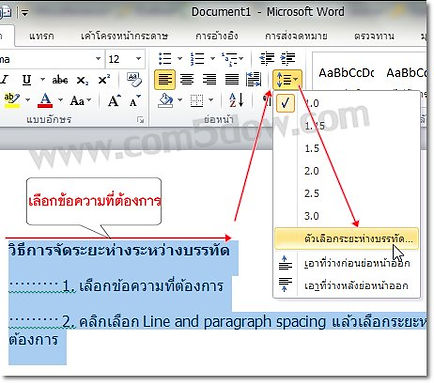The width and height of the screenshot is (434, 383).
Task: Decrease paragraph indent
Action: click(x=267, y=59)
